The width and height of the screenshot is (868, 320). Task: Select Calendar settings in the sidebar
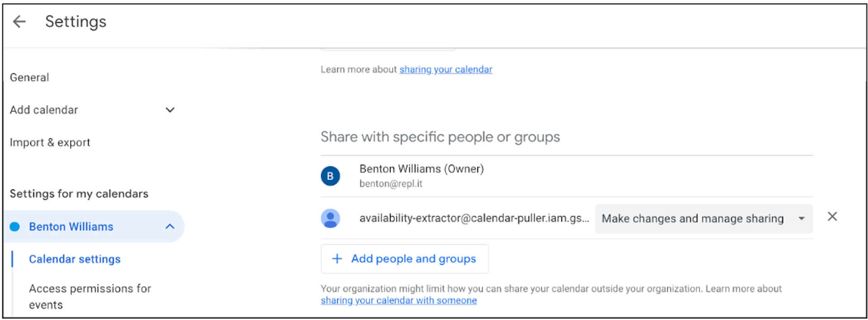(x=75, y=259)
